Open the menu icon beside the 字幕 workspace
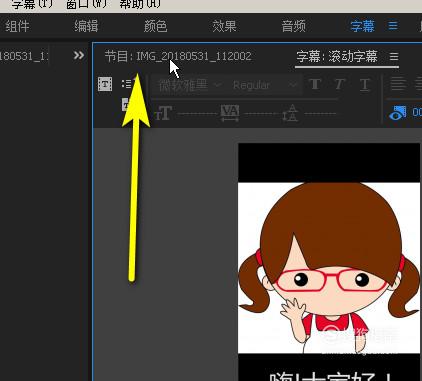The width and height of the screenshot is (422, 381). click(x=393, y=26)
